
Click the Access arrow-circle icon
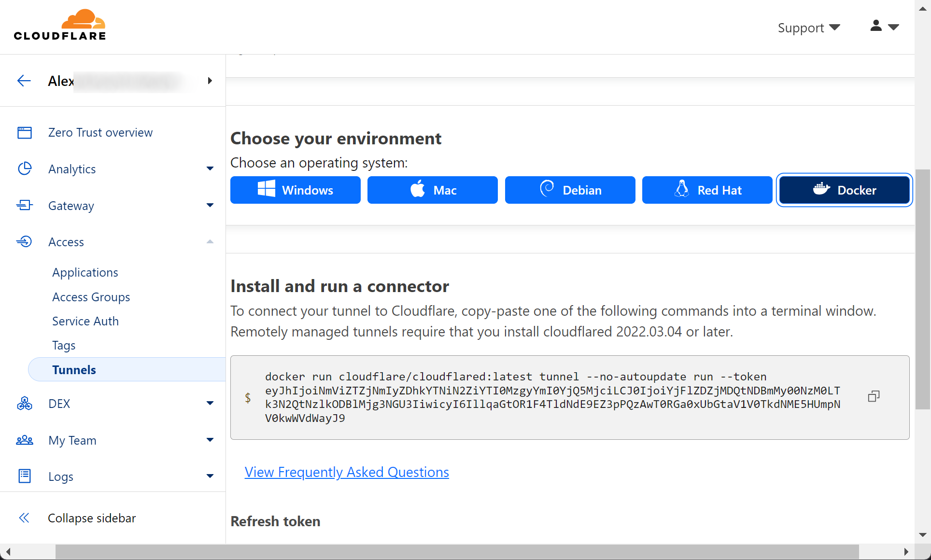point(25,241)
